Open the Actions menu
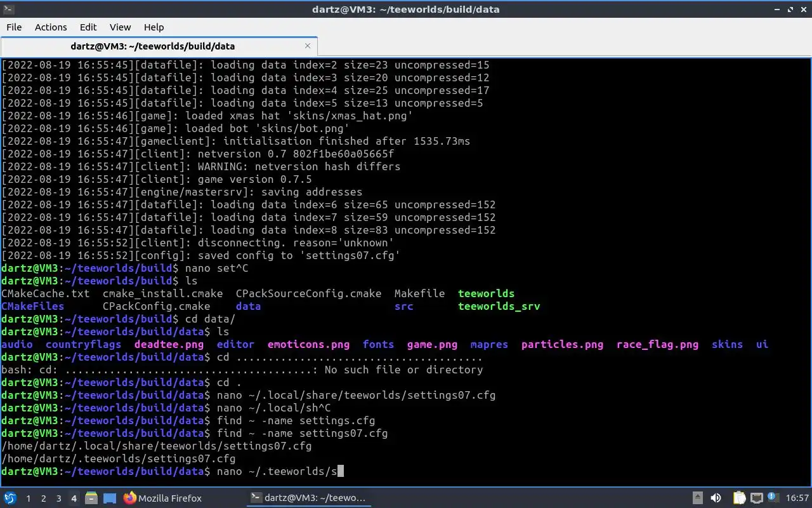This screenshot has width=812, height=508. [x=51, y=27]
